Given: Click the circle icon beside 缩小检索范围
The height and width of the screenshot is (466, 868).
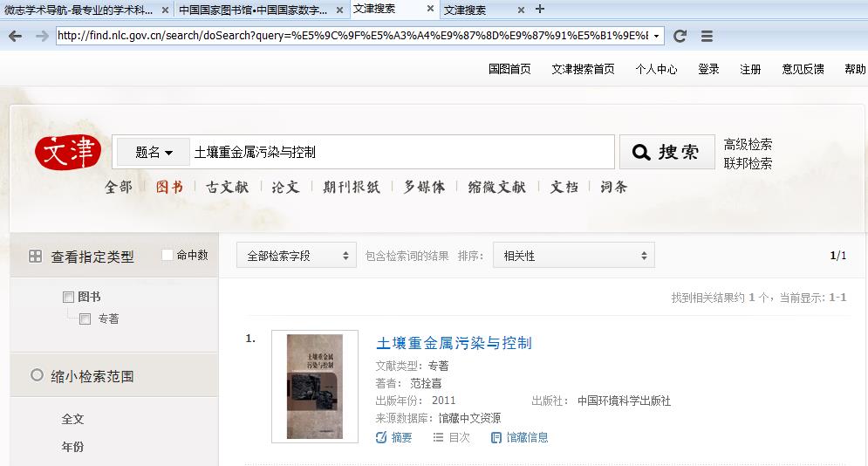Looking at the screenshot, I should tap(38, 375).
